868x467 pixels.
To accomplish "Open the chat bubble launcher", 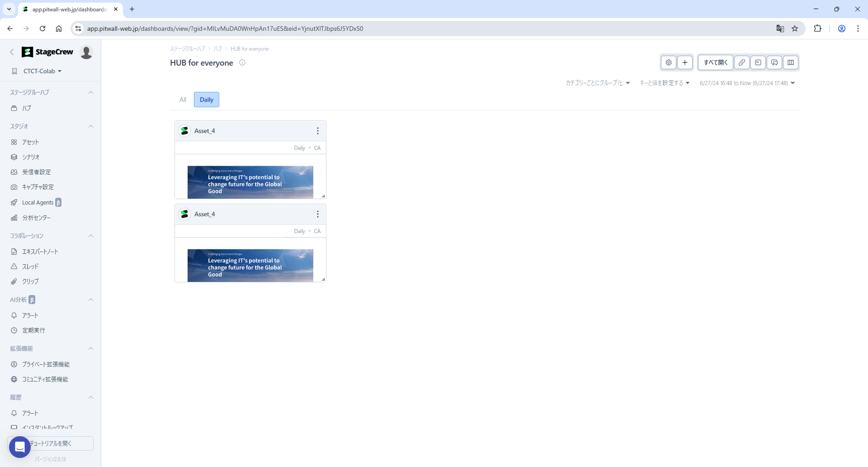I will click(19, 447).
